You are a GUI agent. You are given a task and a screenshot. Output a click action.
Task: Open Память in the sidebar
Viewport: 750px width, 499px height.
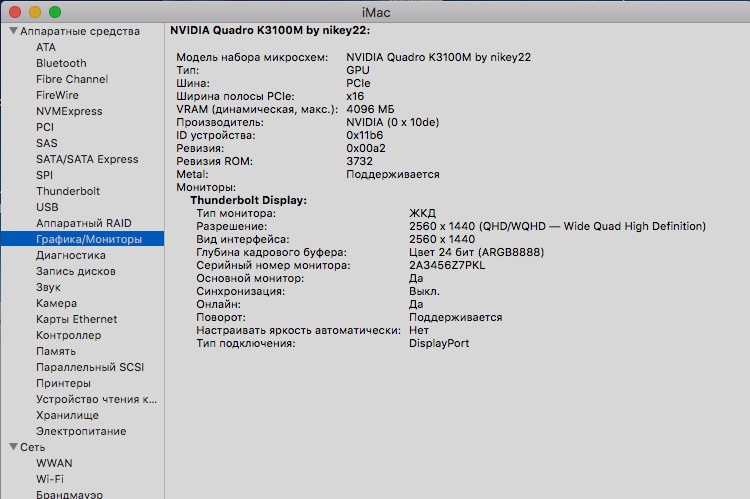click(56, 351)
